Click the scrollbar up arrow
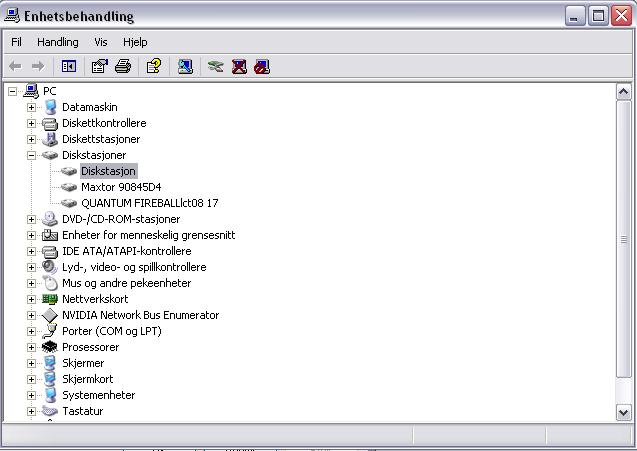 624,92
